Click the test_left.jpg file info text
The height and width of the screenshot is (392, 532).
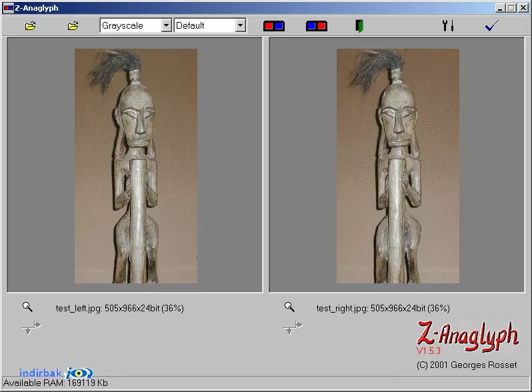(x=120, y=308)
